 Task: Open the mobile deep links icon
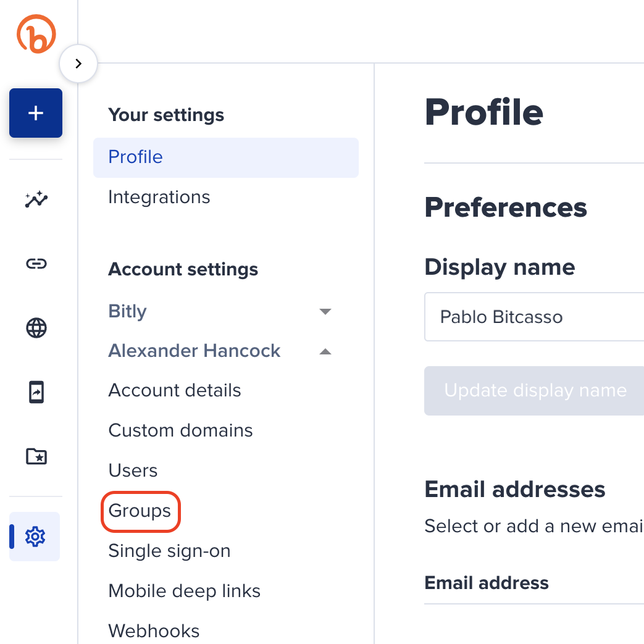[35, 392]
